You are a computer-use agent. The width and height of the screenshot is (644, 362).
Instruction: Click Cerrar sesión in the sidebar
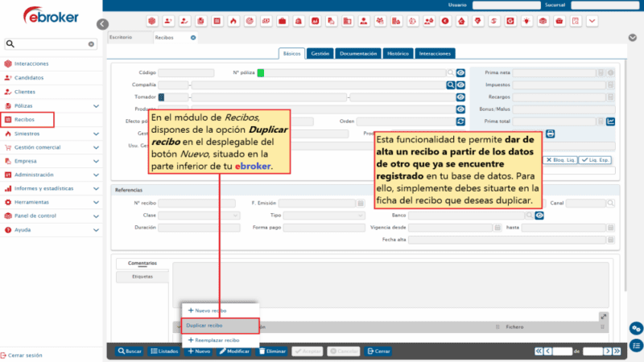click(22, 356)
